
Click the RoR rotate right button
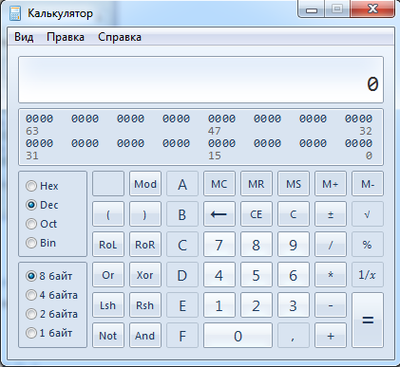[x=145, y=244]
